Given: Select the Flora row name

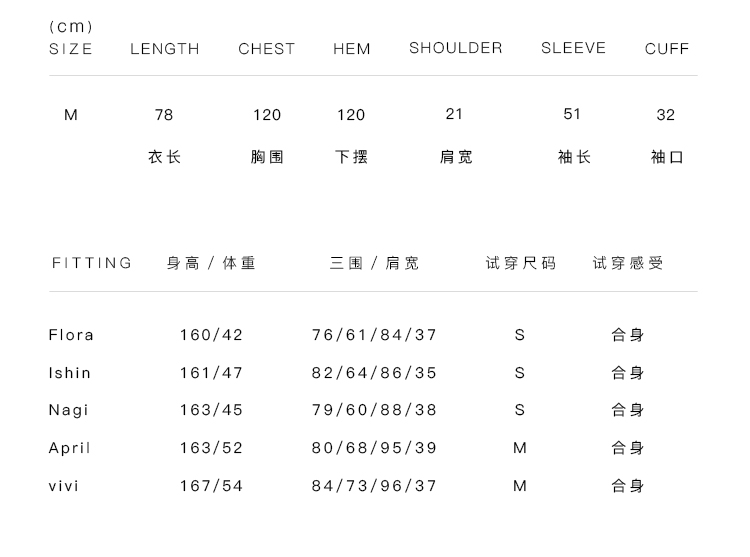Looking at the screenshot, I should pyautogui.click(x=71, y=335).
